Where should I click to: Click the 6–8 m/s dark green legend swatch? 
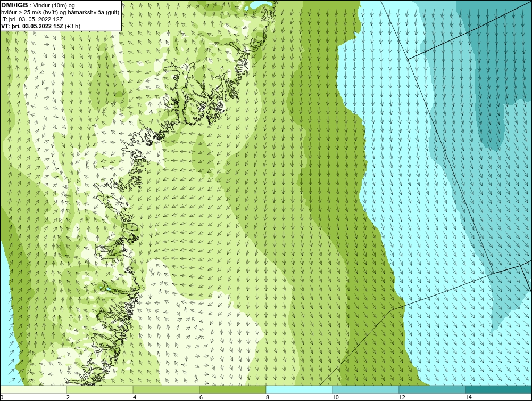[x=233, y=389]
